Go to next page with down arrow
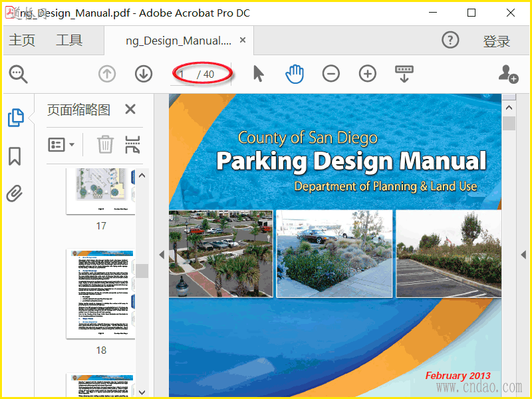This screenshot has height=399, width=532. point(144,74)
